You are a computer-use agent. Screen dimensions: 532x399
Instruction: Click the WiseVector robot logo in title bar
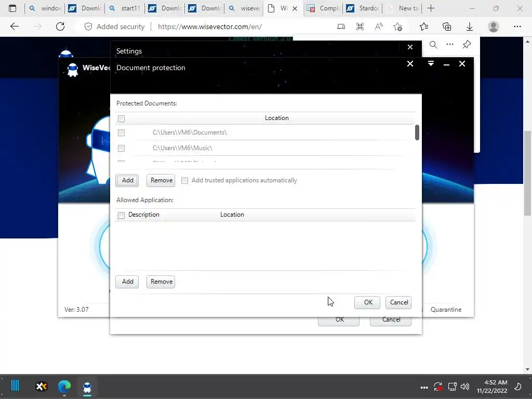pyautogui.click(x=72, y=70)
